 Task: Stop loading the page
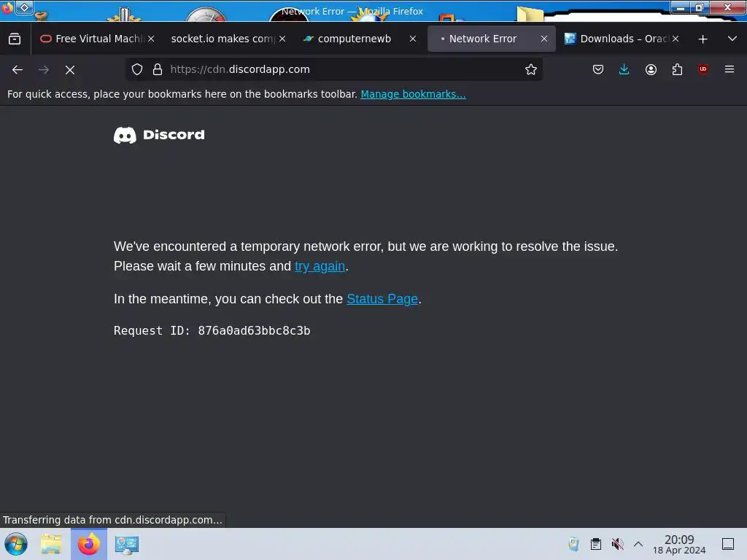point(70,69)
